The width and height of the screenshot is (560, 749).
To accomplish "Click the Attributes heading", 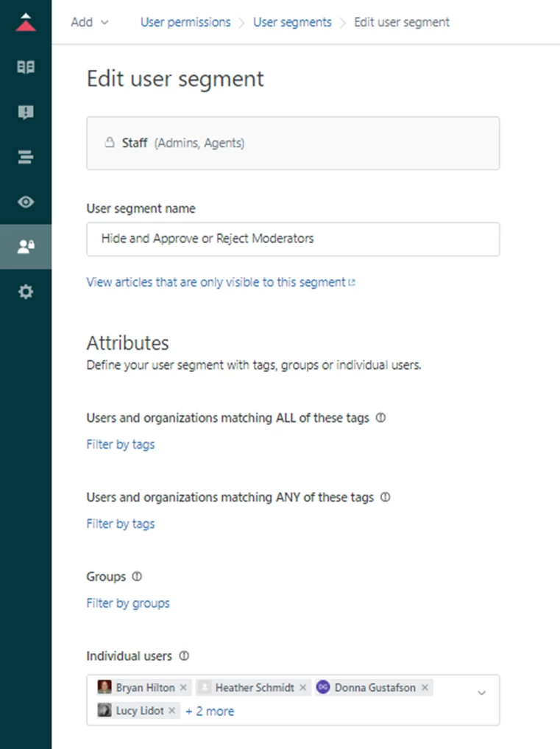I will [127, 342].
